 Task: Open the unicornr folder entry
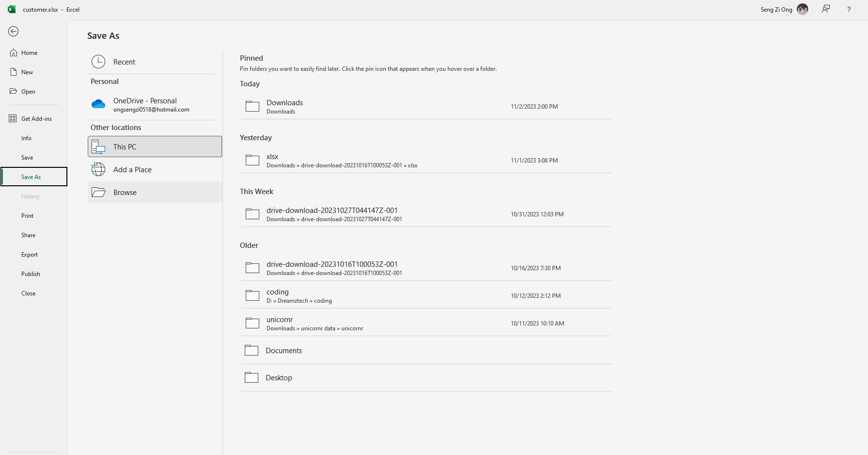(x=426, y=323)
